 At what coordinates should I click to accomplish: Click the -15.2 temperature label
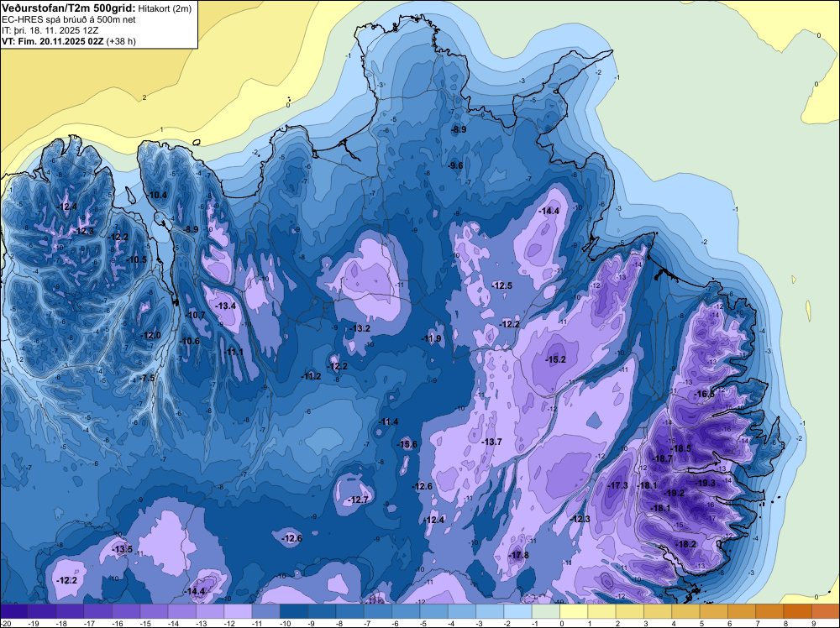click(555, 359)
